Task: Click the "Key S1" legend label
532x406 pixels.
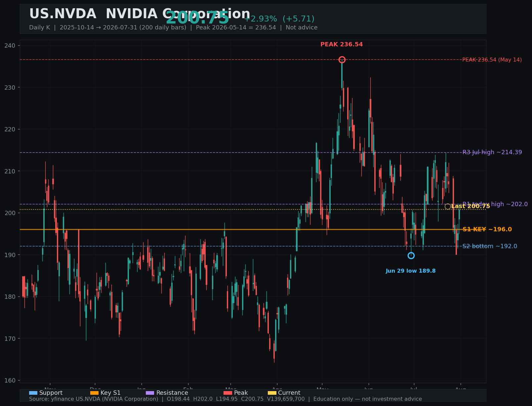Action: pyautogui.click(x=110, y=393)
